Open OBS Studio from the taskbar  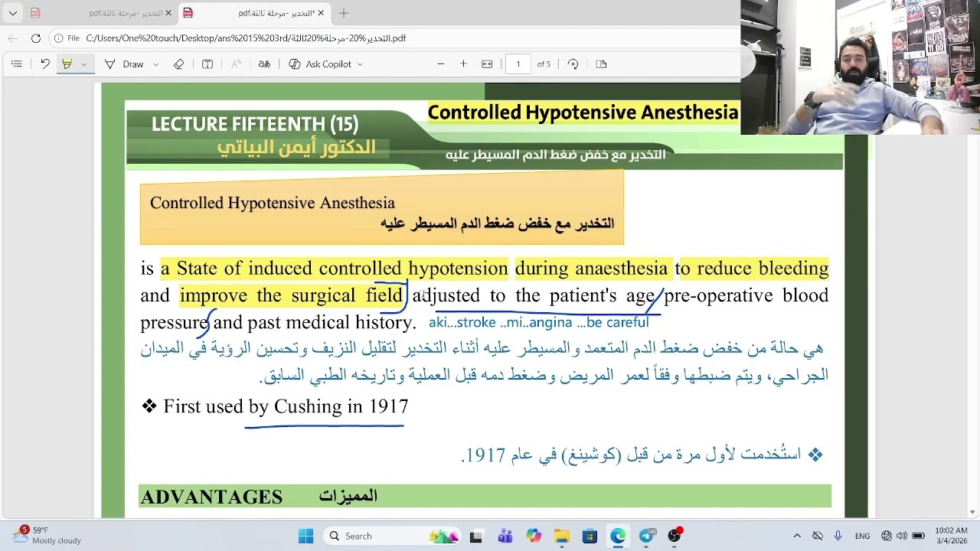(674, 536)
